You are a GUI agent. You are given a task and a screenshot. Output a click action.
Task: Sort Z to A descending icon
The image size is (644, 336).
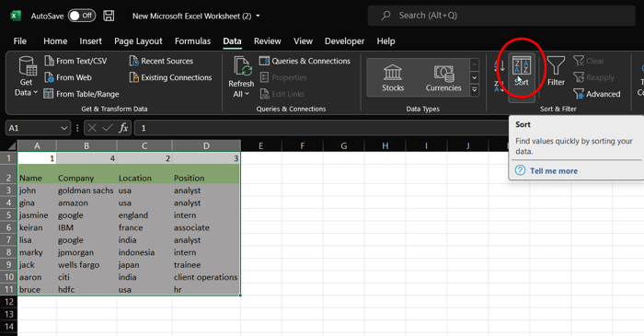click(x=499, y=86)
